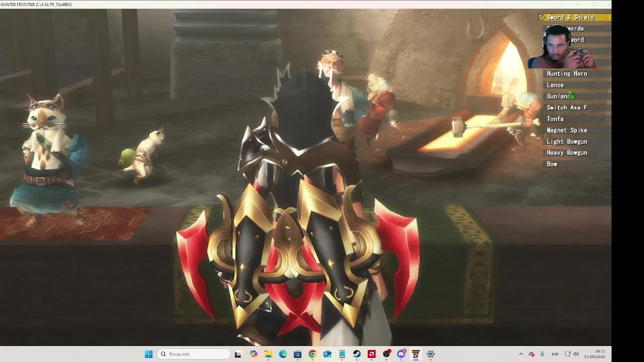Viewport: 644px width, 362px height.
Task: Pick Magnet Spike weapon entry
Action: [578, 130]
